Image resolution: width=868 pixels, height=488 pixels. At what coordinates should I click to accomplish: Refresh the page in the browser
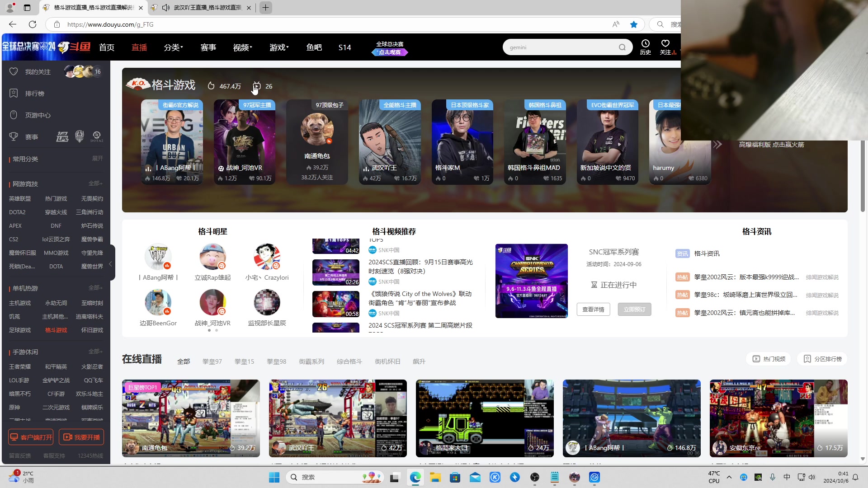[x=33, y=24]
